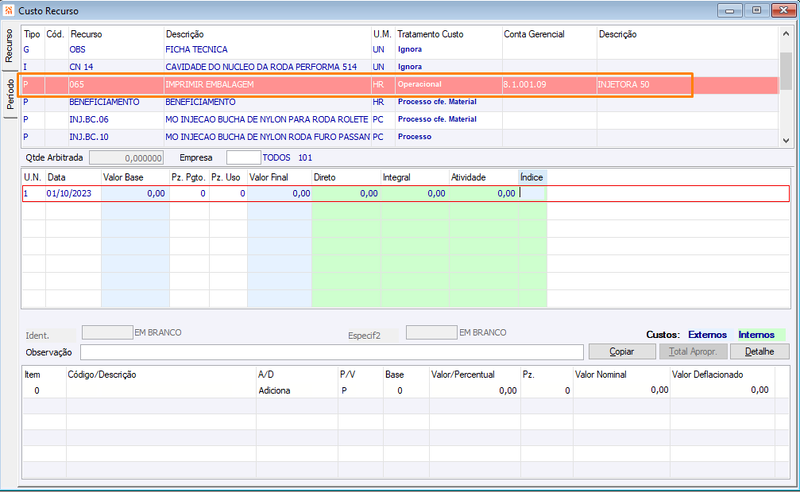800x493 pixels.
Task: Click the Recurso column header
Action: (x=86, y=34)
